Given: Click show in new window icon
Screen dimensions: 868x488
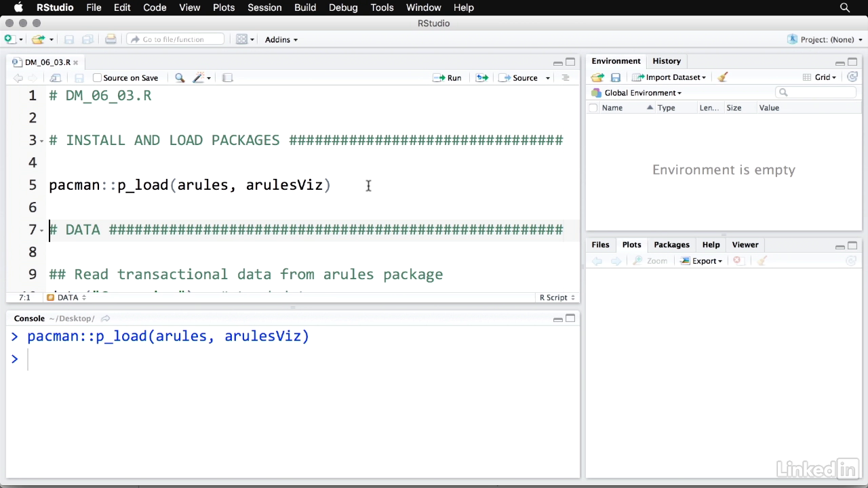Looking at the screenshot, I should [x=56, y=78].
